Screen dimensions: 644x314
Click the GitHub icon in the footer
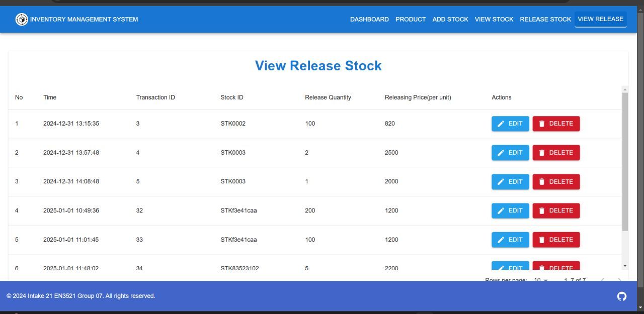(621, 296)
